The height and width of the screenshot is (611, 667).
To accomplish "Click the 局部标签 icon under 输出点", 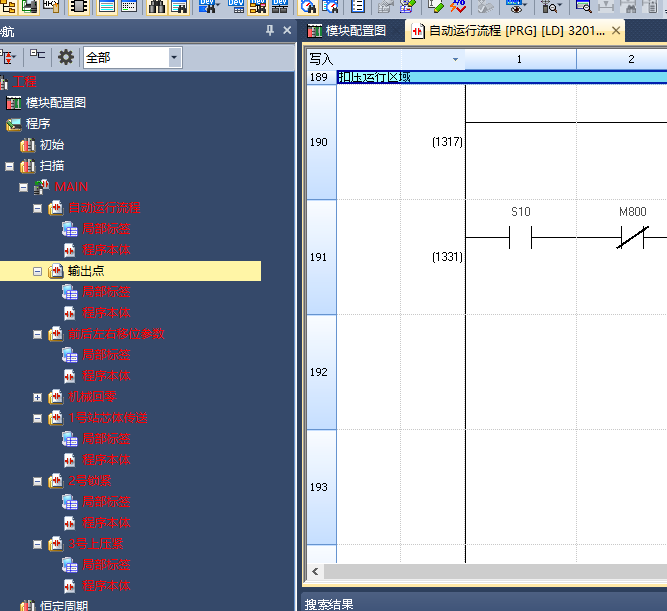I will click(x=69, y=292).
